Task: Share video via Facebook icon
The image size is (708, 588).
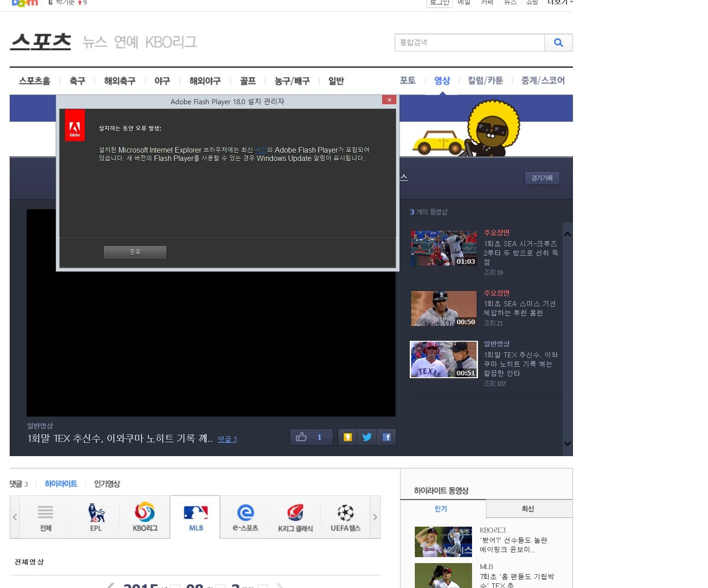Action: point(386,437)
